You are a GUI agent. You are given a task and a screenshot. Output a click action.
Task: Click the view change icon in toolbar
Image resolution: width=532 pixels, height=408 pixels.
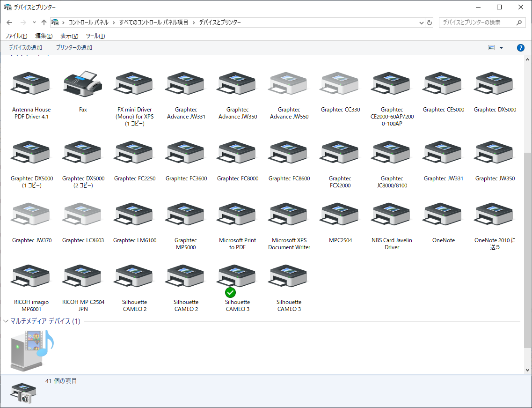(x=491, y=48)
